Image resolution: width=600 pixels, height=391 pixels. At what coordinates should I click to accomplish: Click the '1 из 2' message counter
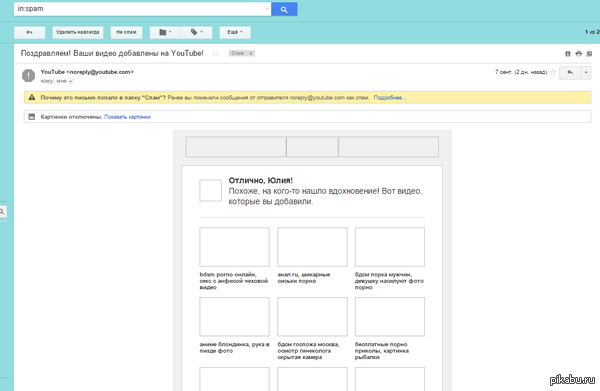coord(592,32)
